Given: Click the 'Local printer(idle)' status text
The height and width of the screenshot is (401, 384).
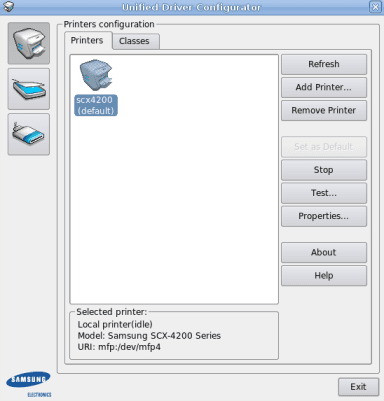Looking at the screenshot, I should (x=115, y=324).
